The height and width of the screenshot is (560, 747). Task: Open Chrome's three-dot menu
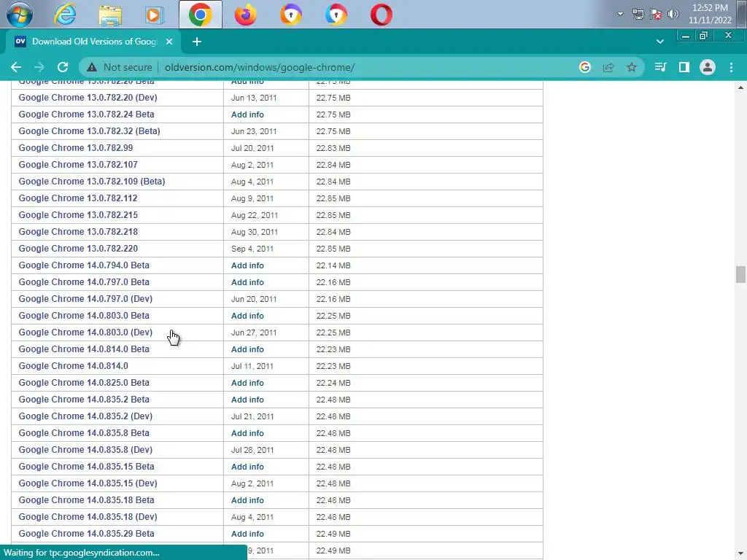pyautogui.click(x=731, y=67)
